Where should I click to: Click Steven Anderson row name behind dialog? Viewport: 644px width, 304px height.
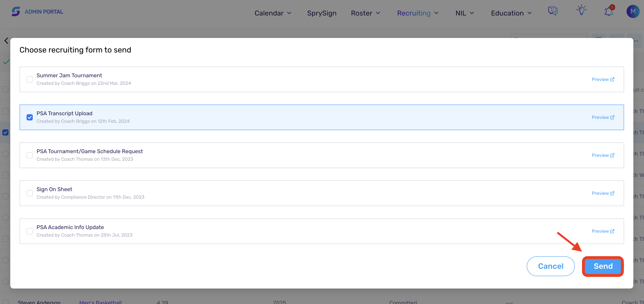click(39, 302)
